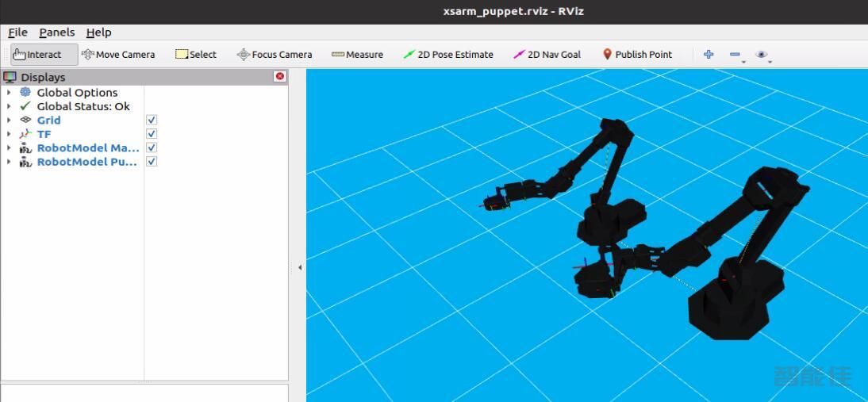The width and height of the screenshot is (868, 402).
Task: Open the Panels menu
Action: (57, 33)
